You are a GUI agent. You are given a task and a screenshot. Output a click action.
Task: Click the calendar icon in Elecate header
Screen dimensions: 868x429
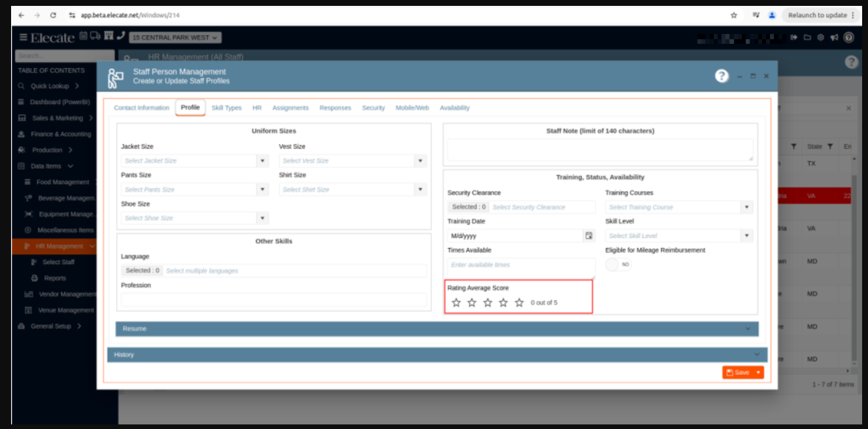[x=84, y=37]
